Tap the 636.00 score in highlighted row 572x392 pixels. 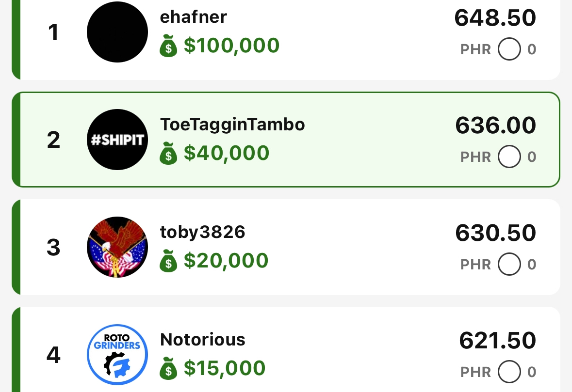coord(495,126)
